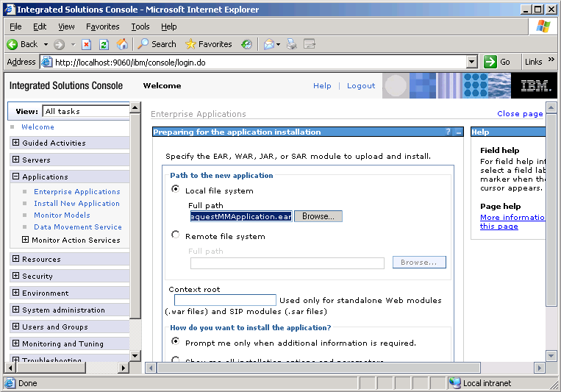Click the Print icon

(292, 44)
